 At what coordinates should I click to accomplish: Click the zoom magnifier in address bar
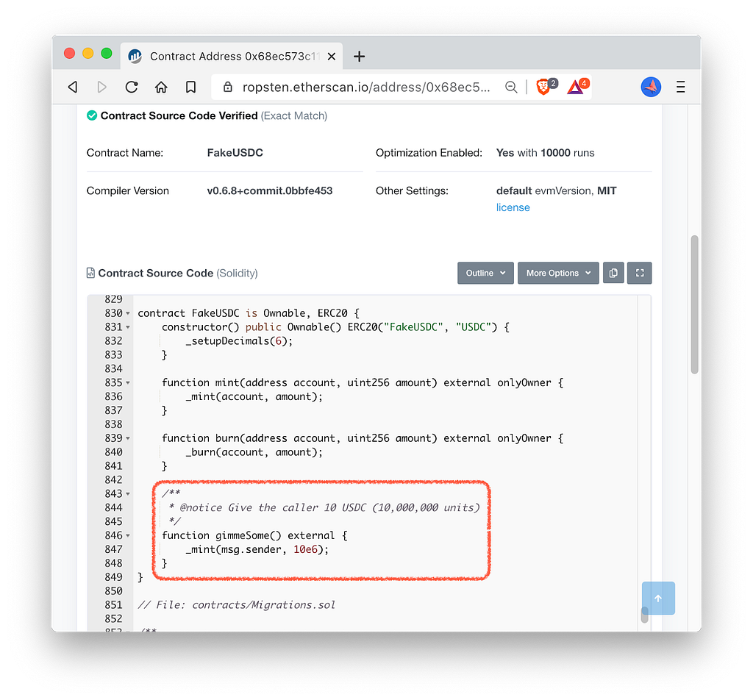tap(511, 87)
